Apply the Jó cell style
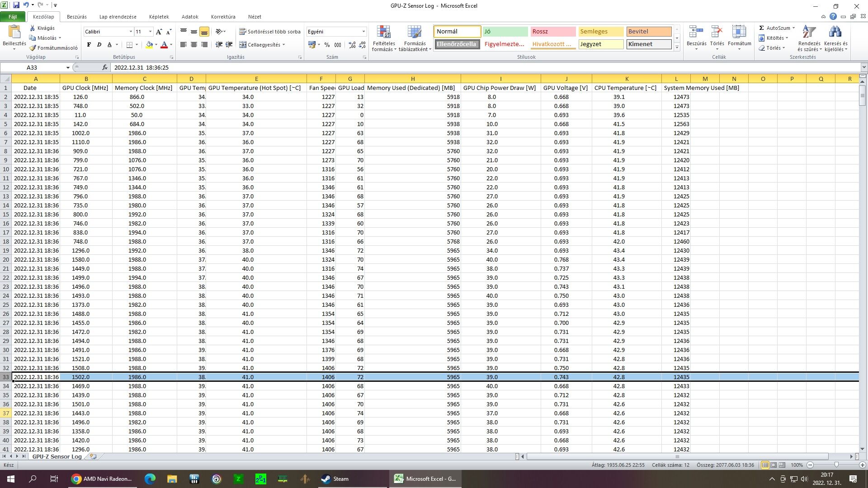 (505, 32)
